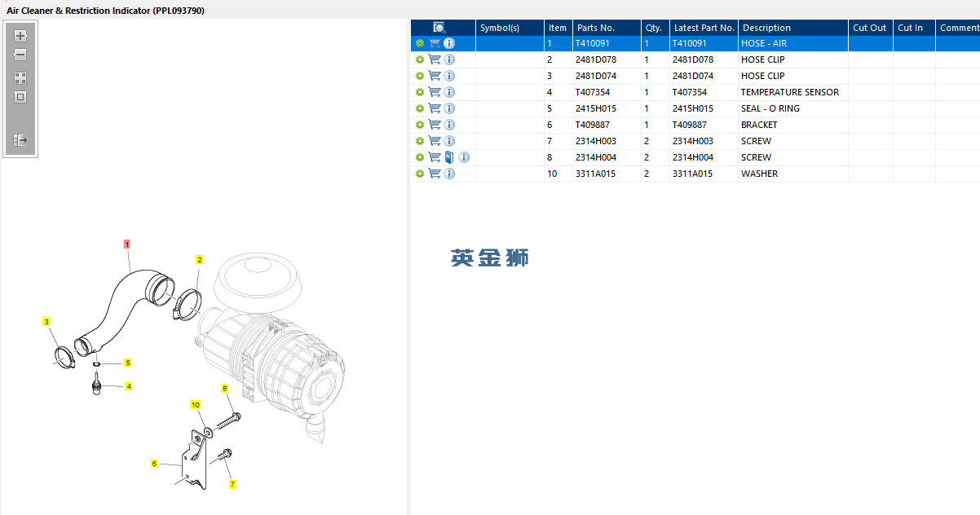980x515 pixels.
Task: Click the zoom in button on diagram toolbar
Action: 20,36
